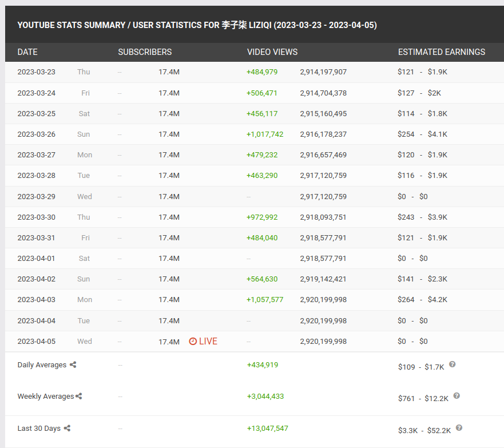Select date cell 2023-04-05
This screenshot has height=448, width=504.
tap(36, 342)
